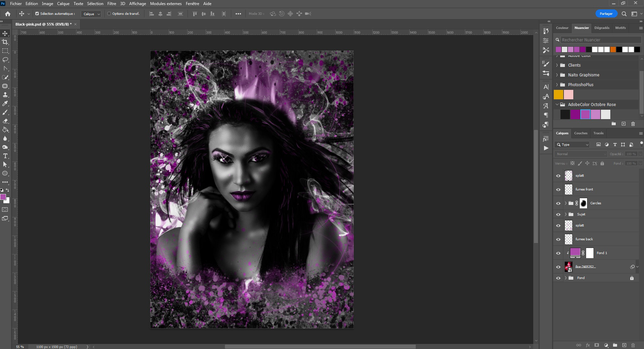Select the Brush tool

click(x=5, y=112)
